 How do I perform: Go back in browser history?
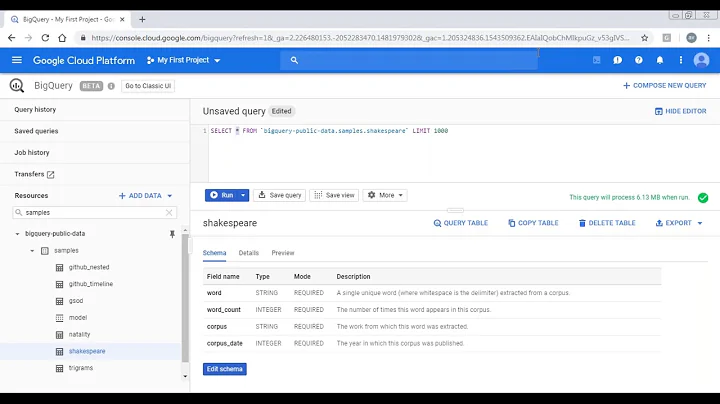[x=11, y=38]
